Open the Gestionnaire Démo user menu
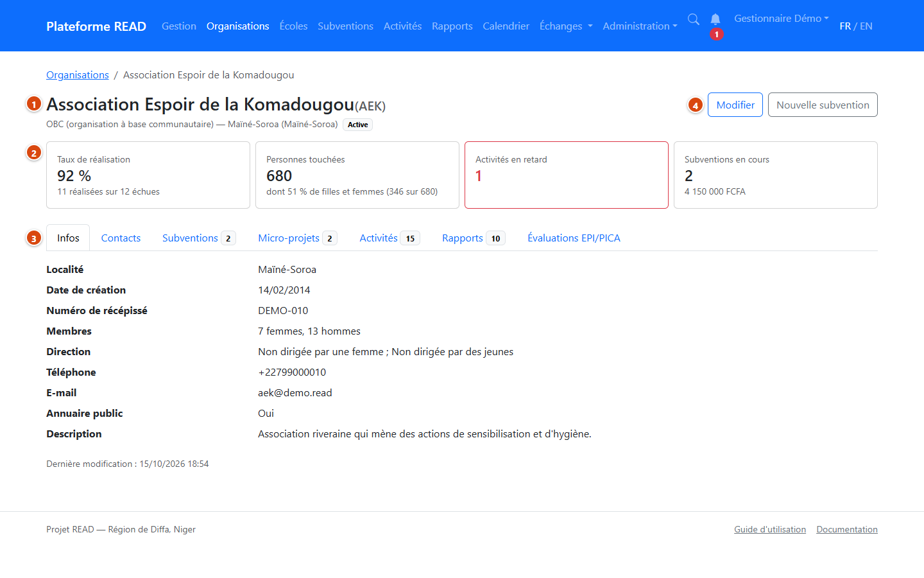 [782, 19]
